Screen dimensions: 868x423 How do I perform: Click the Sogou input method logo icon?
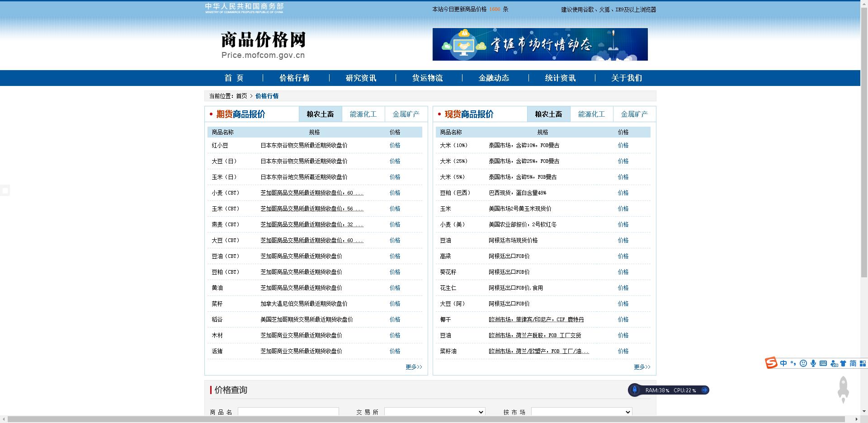(771, 363)
